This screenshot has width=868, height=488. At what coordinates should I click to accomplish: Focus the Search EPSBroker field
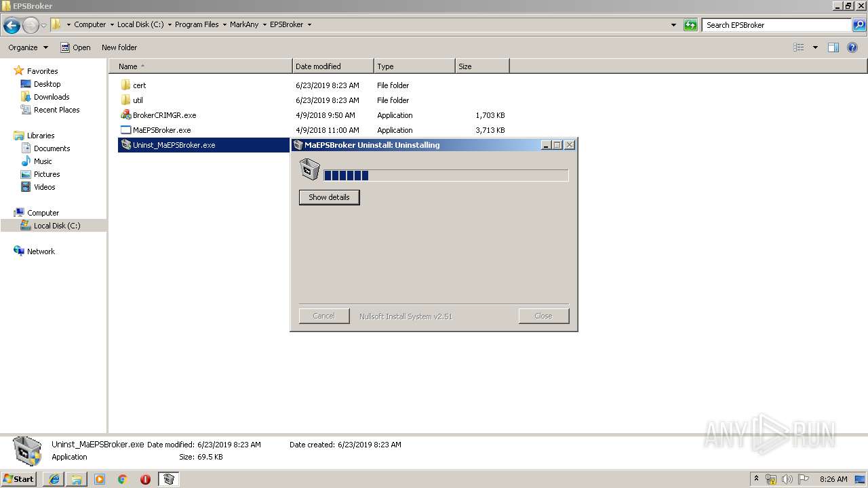pos(777,25)
